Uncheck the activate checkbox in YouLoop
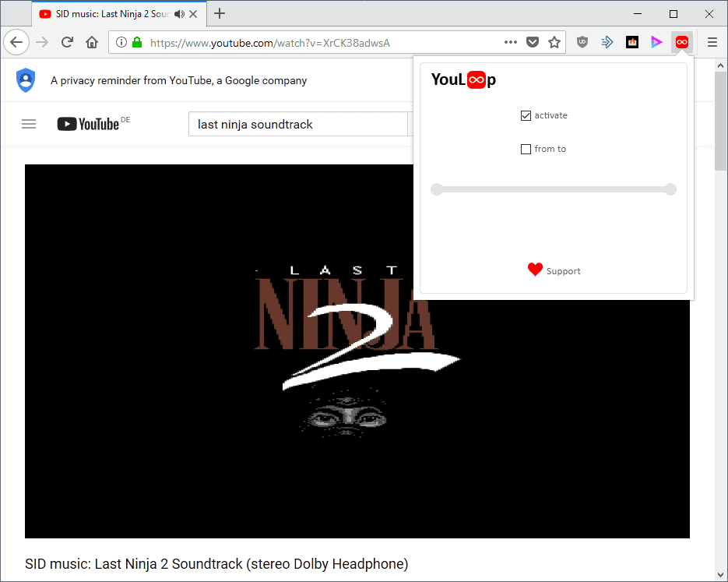The image size is (728, 582). point(526,115)
